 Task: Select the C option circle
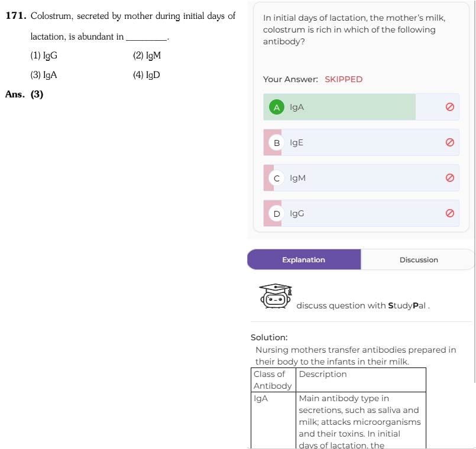[x=277, y=178]
